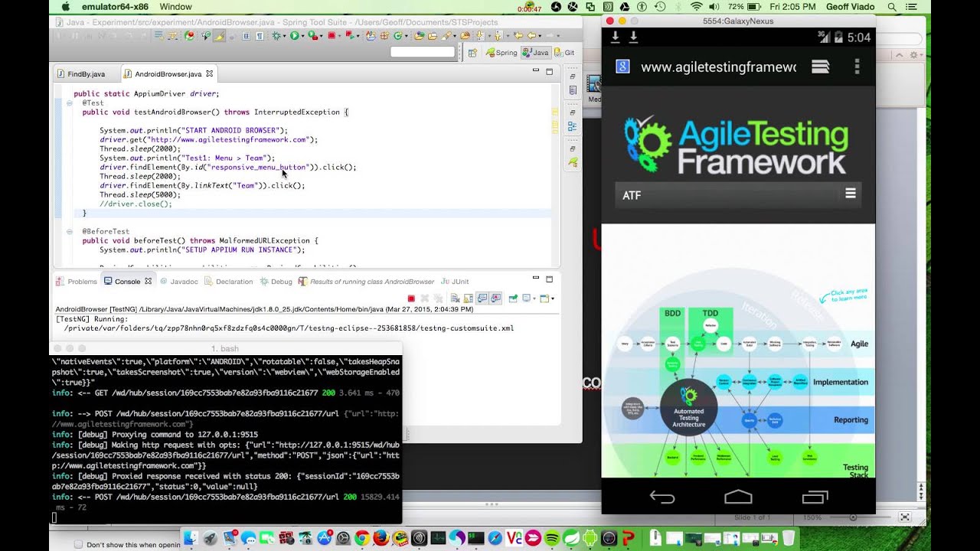
Task: Tap the Android recent apps button
Action: pyautogui.click(x=815, y=497)
